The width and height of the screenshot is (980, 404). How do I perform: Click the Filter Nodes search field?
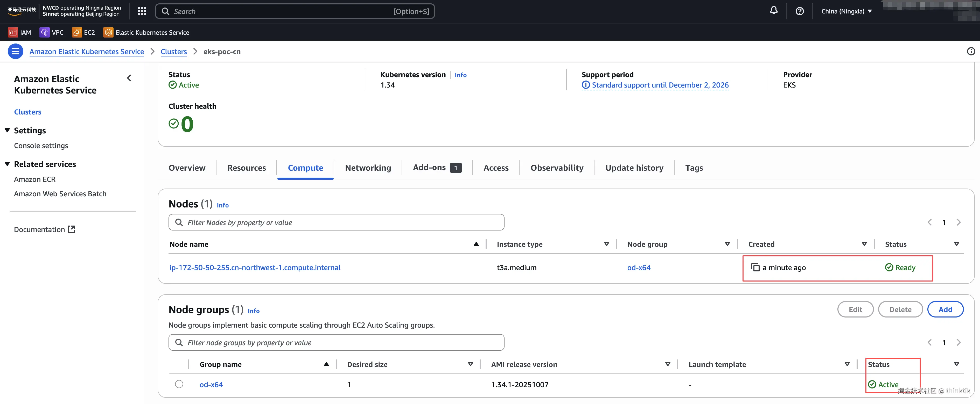336,222
